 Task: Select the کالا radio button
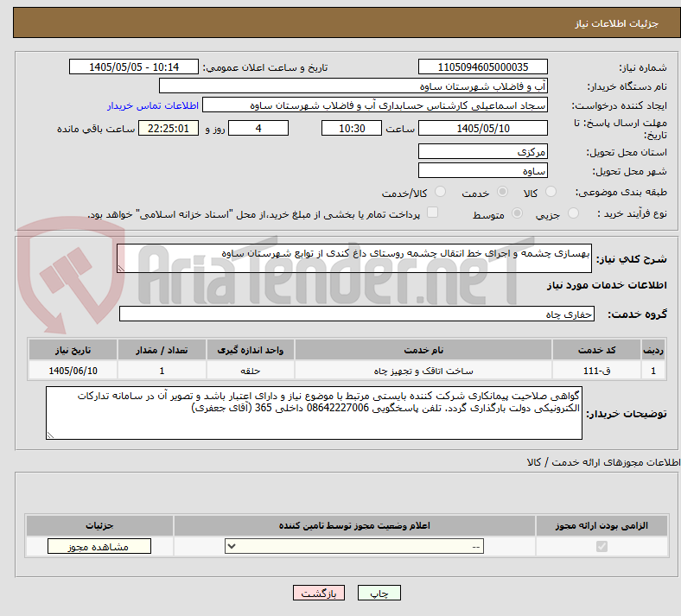(x=551, y=192)
